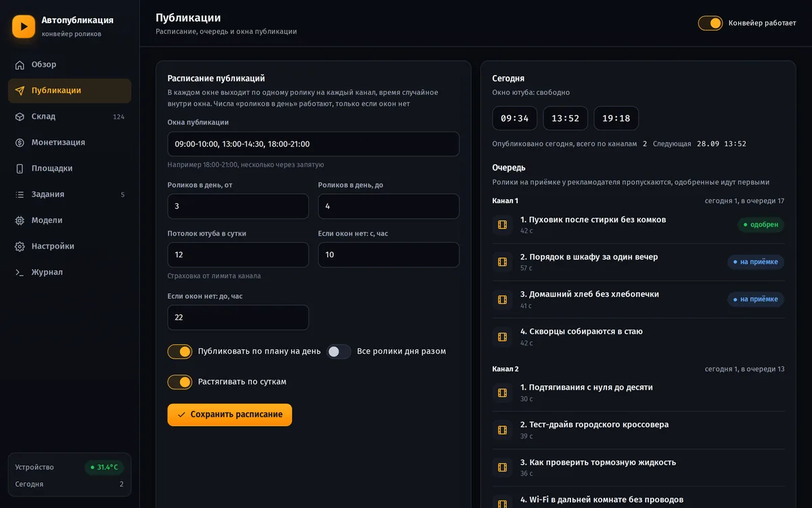Click the orange play logo of Автопубликация

(24, 26)
